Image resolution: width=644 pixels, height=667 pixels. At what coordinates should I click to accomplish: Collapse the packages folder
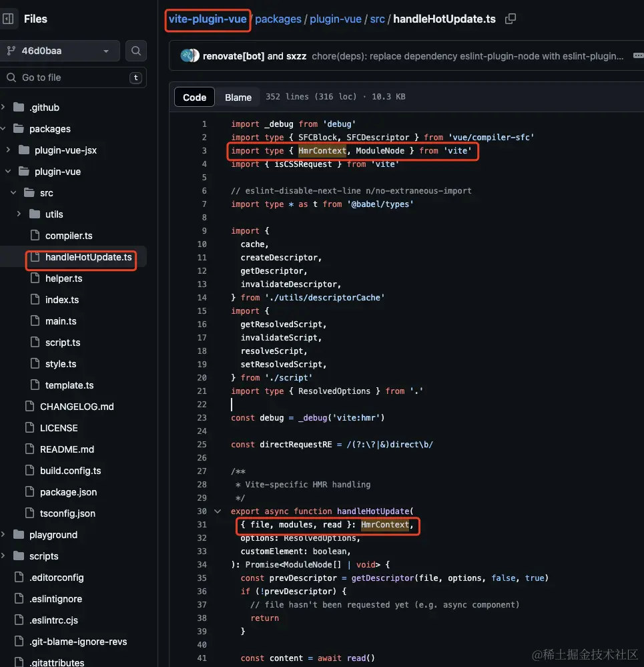click(x=3, y=128)
